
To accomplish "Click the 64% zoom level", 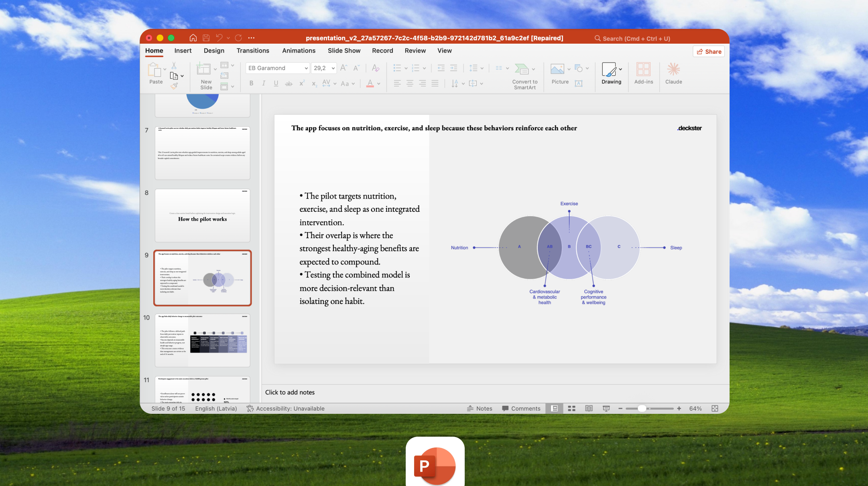I will tap(695, 408).
